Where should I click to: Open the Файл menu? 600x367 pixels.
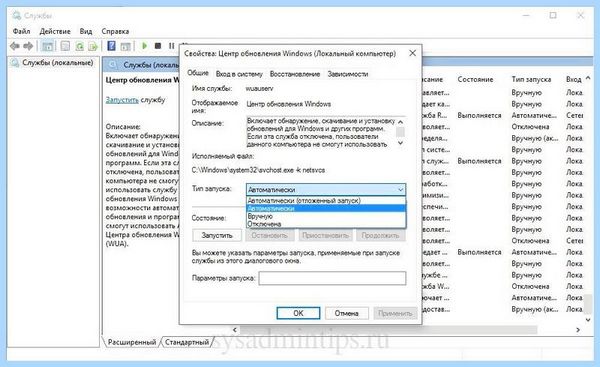[21, 31]
